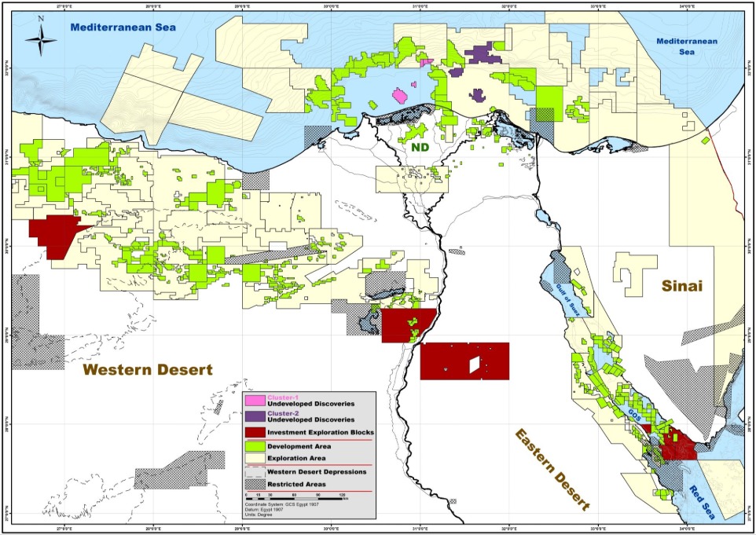The width and height of the screenshot is (756, 535).
Task: Click the dashed Western Desert Depressions symbol
Action: (x=254, y=471)
